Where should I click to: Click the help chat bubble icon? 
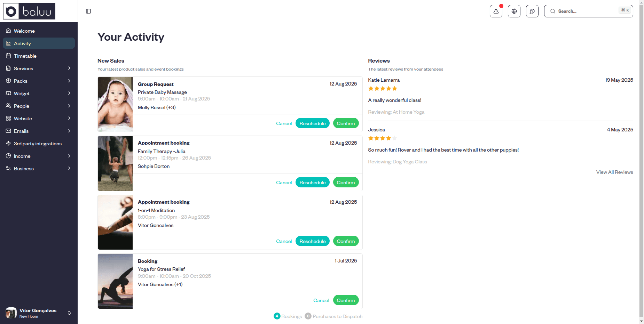coord(532,11)
